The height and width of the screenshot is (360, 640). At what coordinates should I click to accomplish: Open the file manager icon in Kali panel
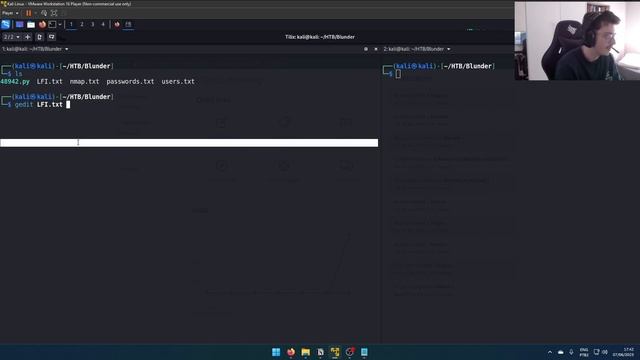click(x=31, y=24)
